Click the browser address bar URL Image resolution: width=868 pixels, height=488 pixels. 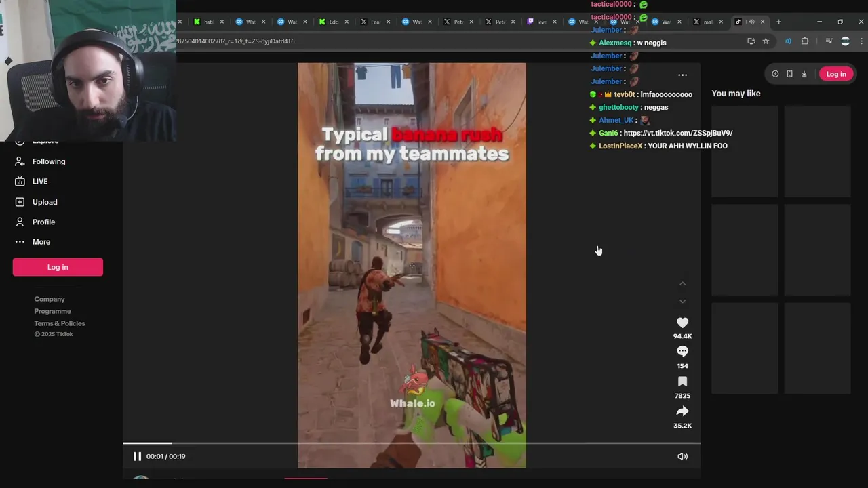point(235,41)
